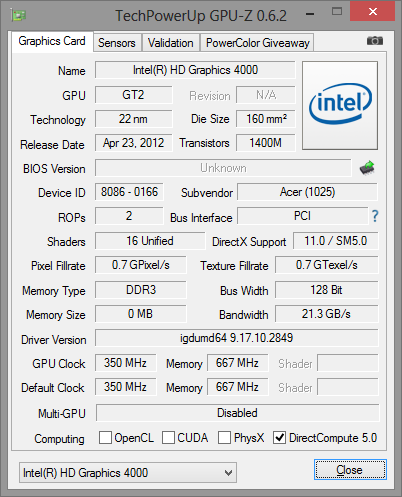The image size is (402, 497).
Task: Select the PowerColor Giveaway tab
Action: pos(257,43)
